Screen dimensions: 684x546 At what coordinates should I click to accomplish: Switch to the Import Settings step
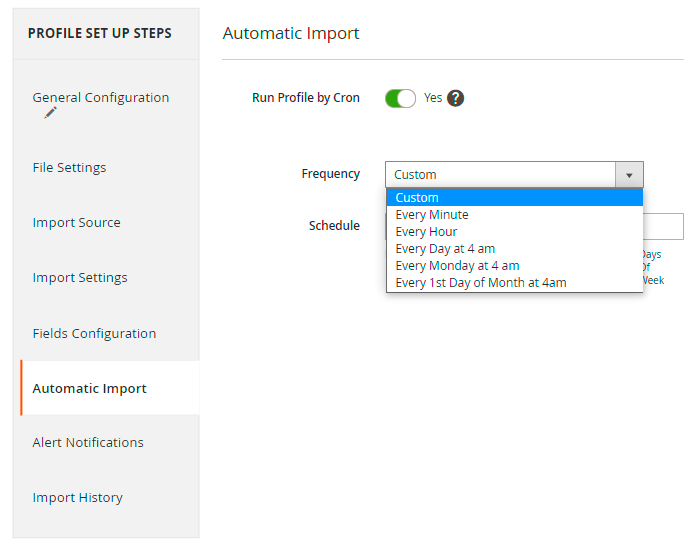point(80,278)
